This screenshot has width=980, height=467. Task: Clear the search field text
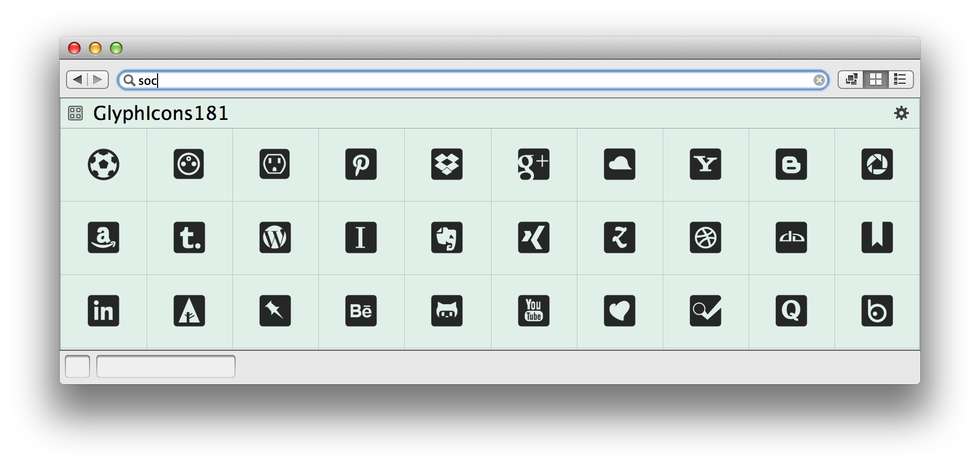pos(819,80)
